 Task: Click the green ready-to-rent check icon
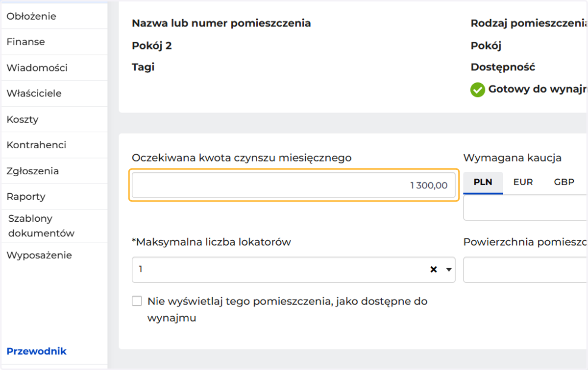[477, 90]
